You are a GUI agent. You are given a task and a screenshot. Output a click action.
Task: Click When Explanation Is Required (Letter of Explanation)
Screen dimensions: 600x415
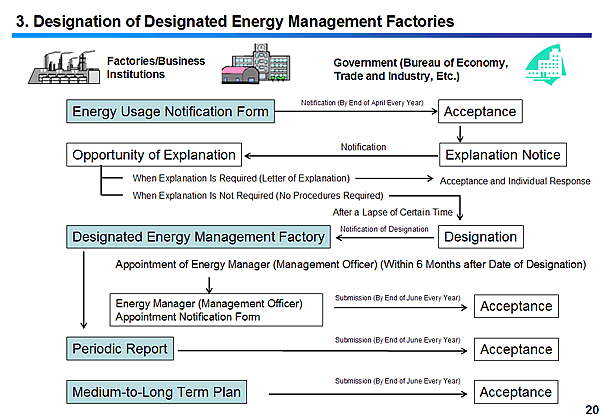tap(241, 178)
